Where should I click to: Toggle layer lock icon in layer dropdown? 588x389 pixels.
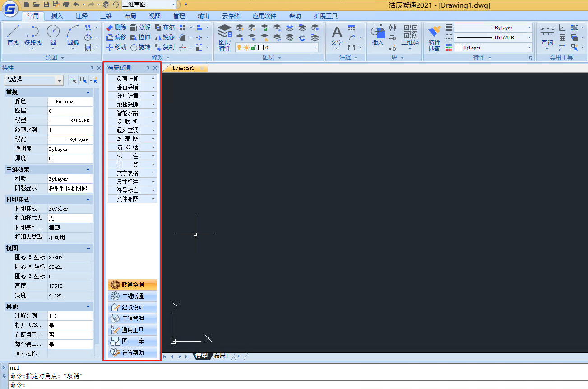253,47
